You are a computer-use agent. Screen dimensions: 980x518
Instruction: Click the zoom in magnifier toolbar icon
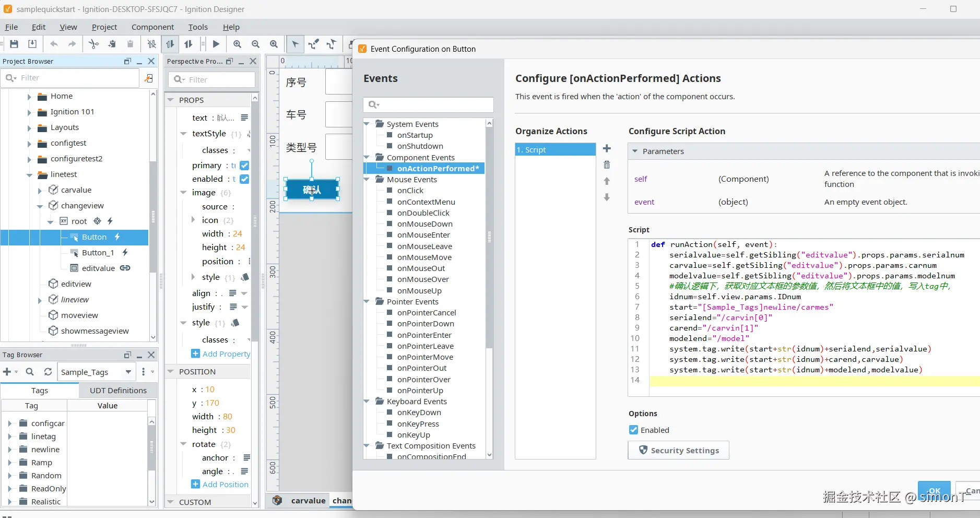pos(237,44)
